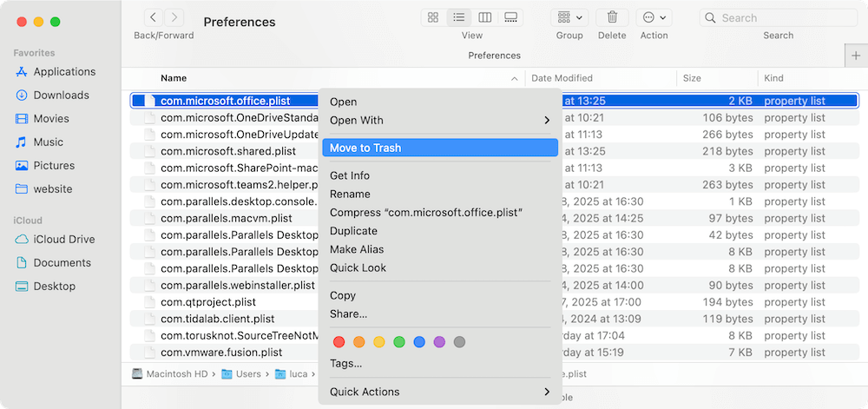The image size is (868, 409).
Task: Apply the red tag color
Action: click(339, 342)
